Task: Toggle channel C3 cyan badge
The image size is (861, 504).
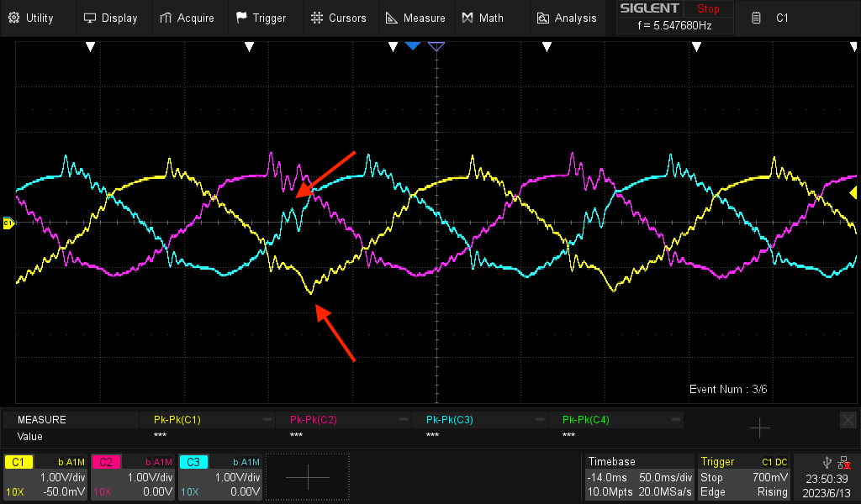Action: (x=193, y=462)
